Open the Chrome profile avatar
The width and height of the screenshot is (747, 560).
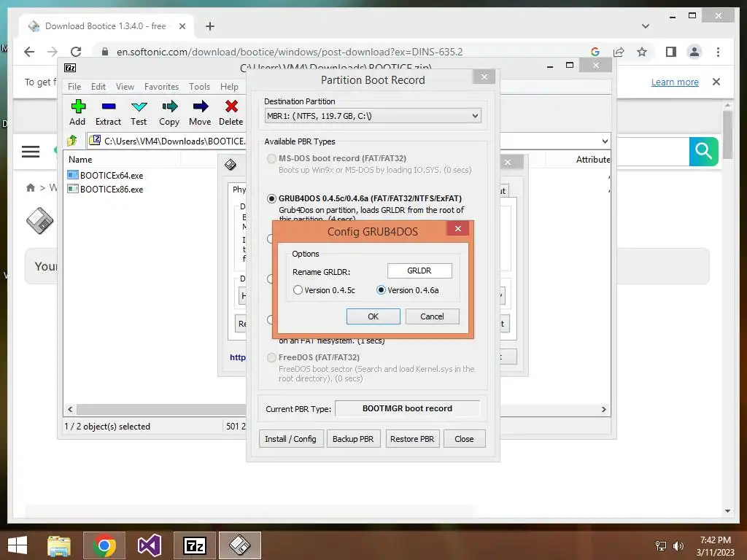point(694,52)
